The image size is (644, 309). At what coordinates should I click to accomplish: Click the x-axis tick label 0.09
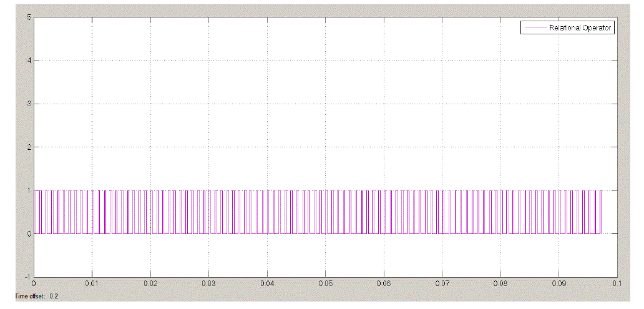click(x=559, y=283)
